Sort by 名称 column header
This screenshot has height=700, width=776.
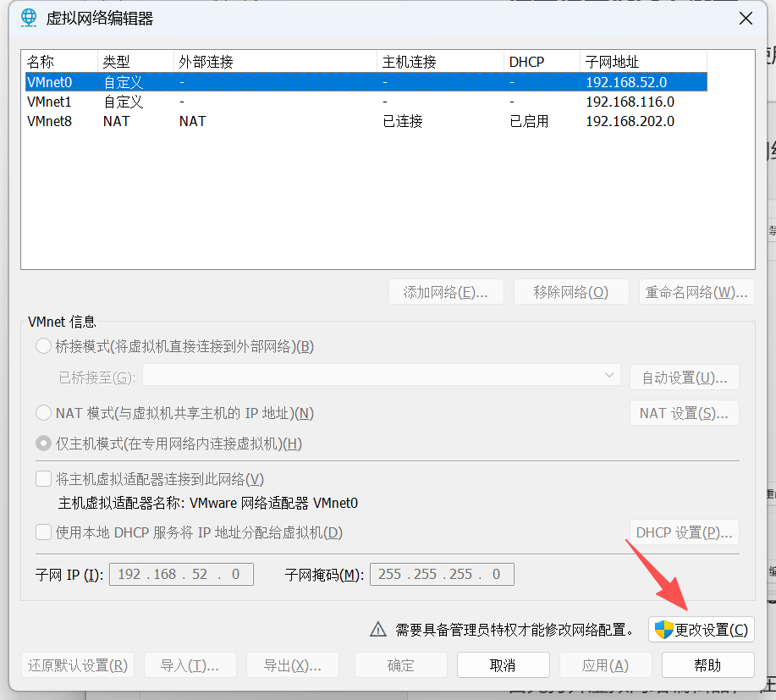point(59,62)
